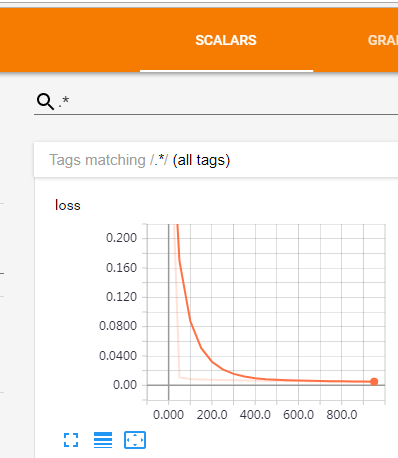Click the orange endpoint marker on loss curve
This screenshot has height=458, width=398.
(374, 382)
